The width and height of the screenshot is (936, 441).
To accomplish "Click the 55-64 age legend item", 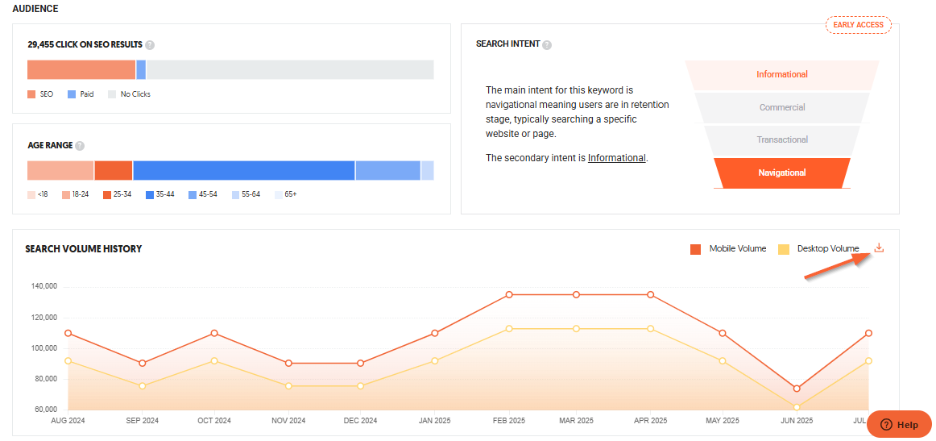I will [246, 195].
